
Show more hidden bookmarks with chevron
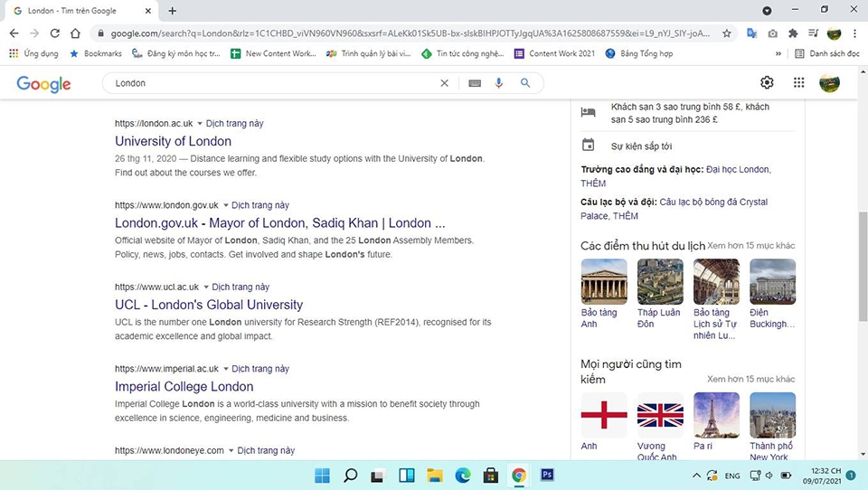pyautogui.click(x=778, y=53)
